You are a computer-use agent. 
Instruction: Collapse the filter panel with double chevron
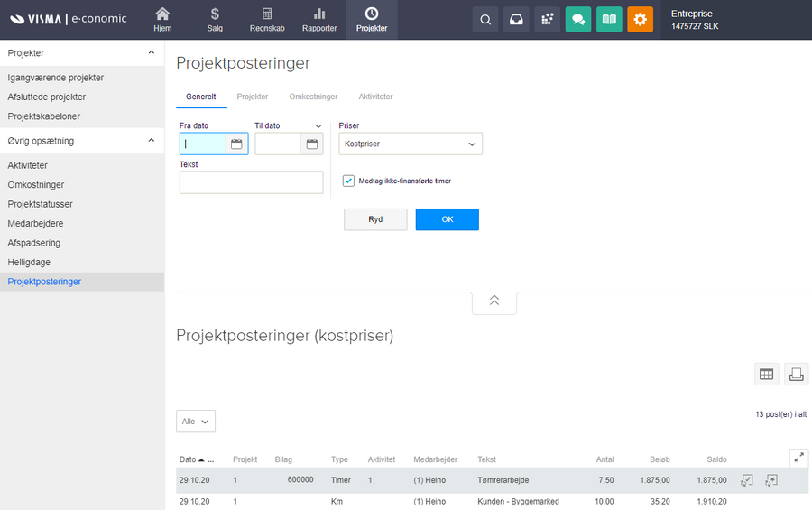[x=494, y=301]
